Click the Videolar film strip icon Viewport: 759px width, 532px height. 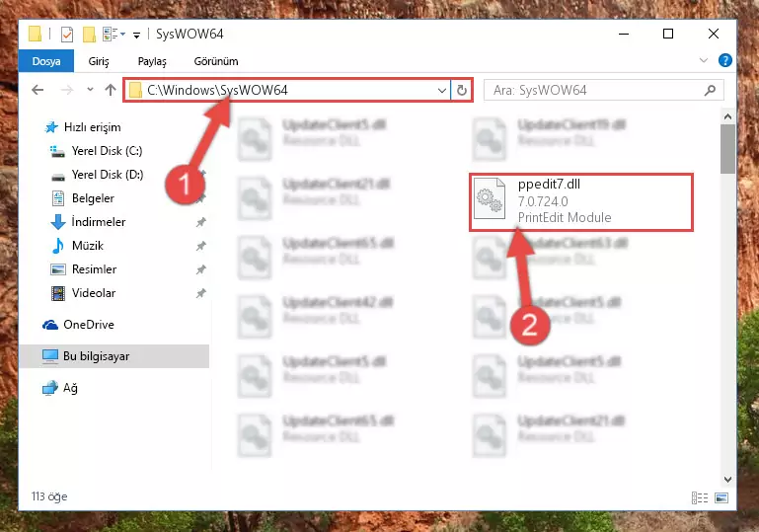tap(58, 293)
